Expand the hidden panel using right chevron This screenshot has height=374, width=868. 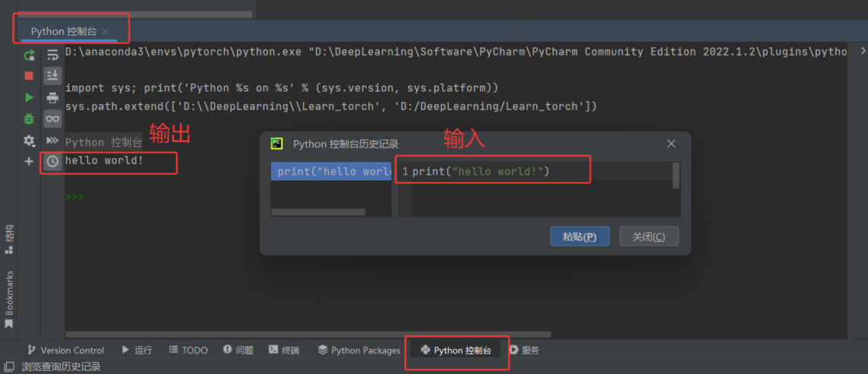863,51
